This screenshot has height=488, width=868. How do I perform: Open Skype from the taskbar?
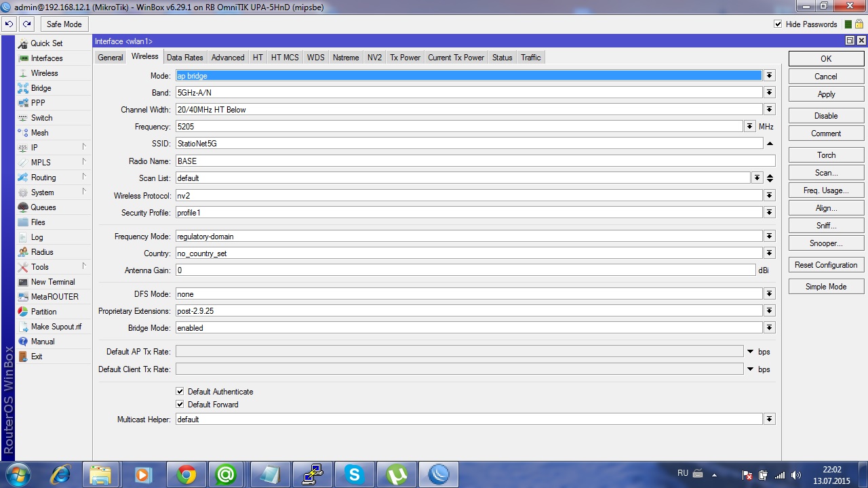coord(355,475)
